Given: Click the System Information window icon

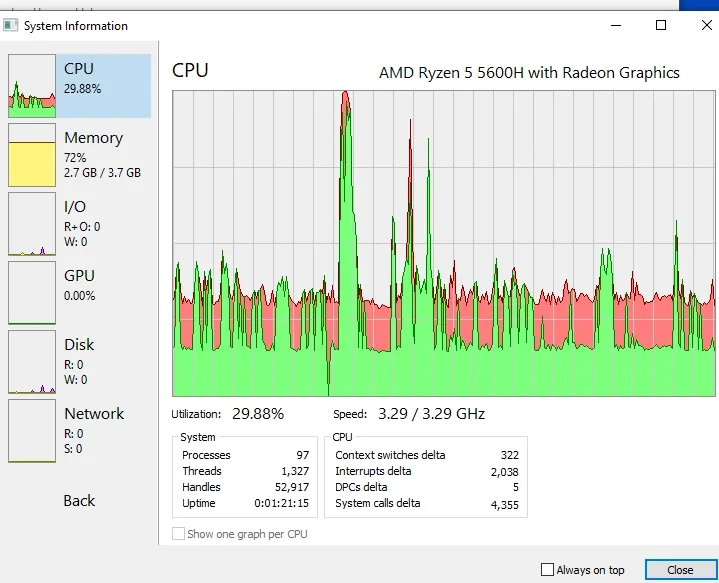Looking at the screenshot, I should (x=11, y=25).
